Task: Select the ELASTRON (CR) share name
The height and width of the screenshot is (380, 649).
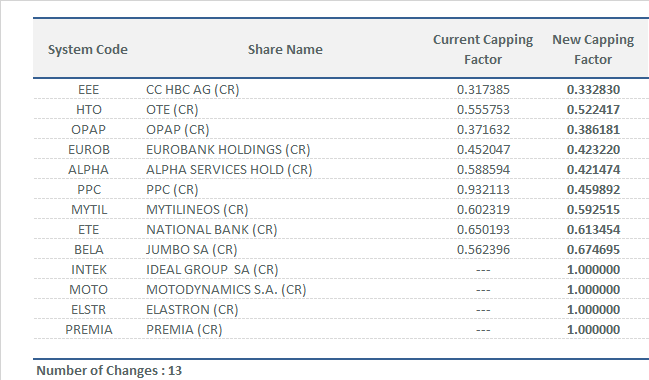Action: [x=192, y=309]
